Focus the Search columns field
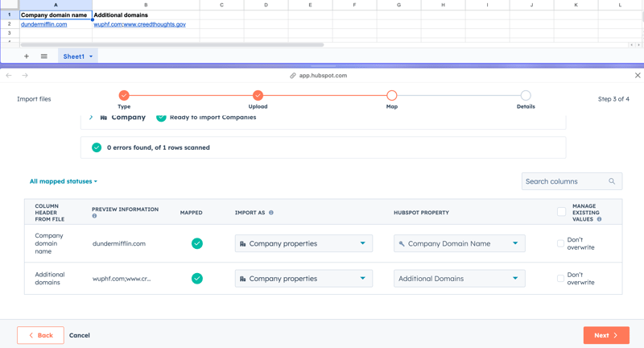The height and width of the screenshot is (348, 644). pyautogui.click(x=572, y=181)
